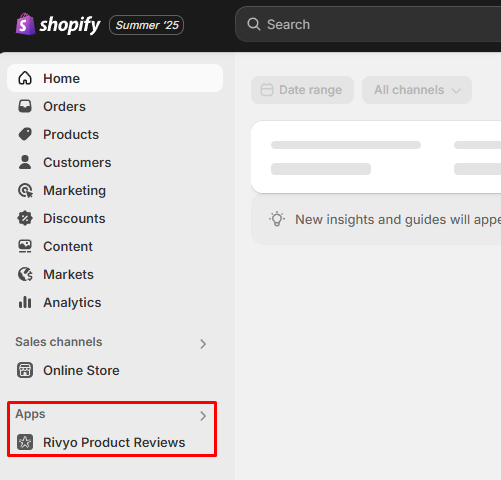Click the Rivyo star app icon
The height and width of the screenshot is (480, 501).
[25, 442]
